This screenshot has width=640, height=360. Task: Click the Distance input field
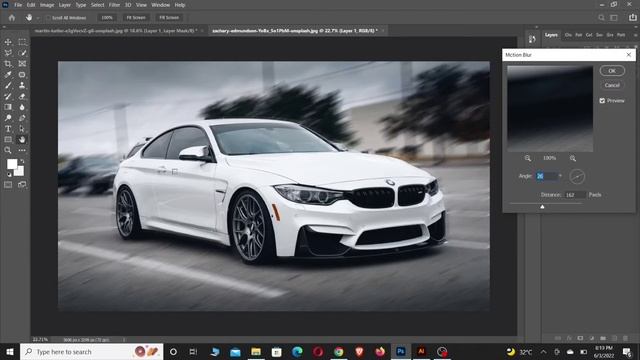575,195
